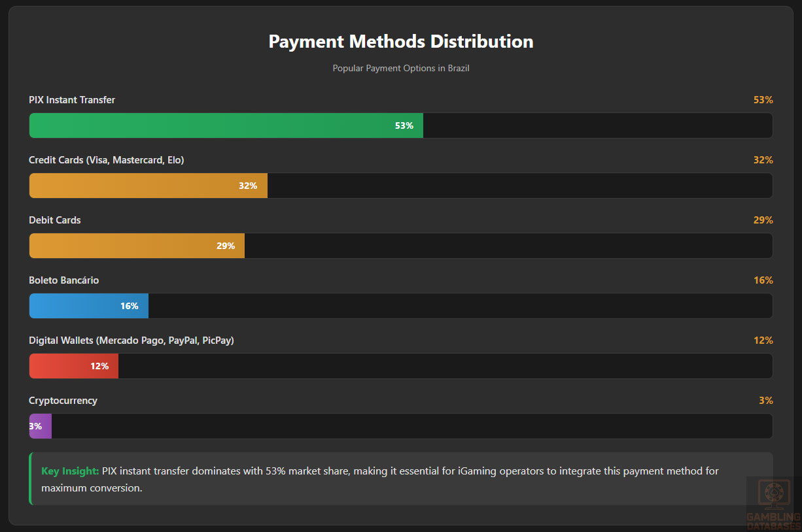Click the green "Key Insight:" text
This screenshot has height=532, width=802.
pyautogui.click(x=70, y=471)
